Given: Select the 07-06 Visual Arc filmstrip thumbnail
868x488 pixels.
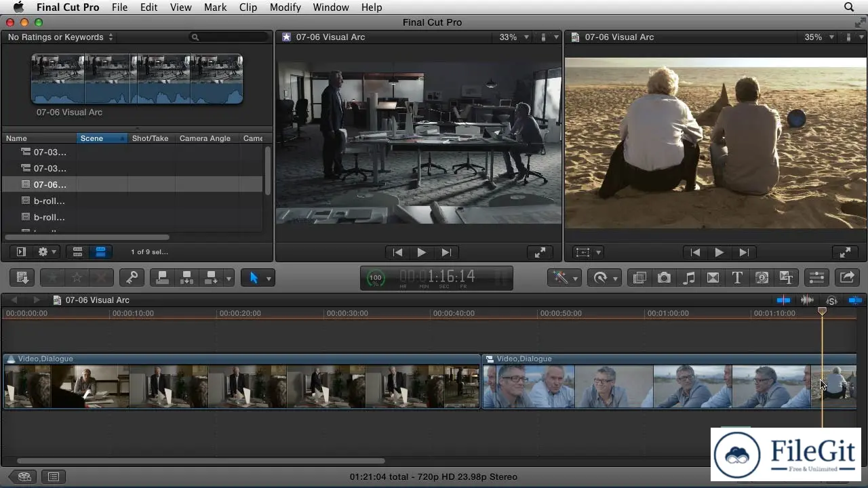Looking at the screenshot, I should 136,79.
